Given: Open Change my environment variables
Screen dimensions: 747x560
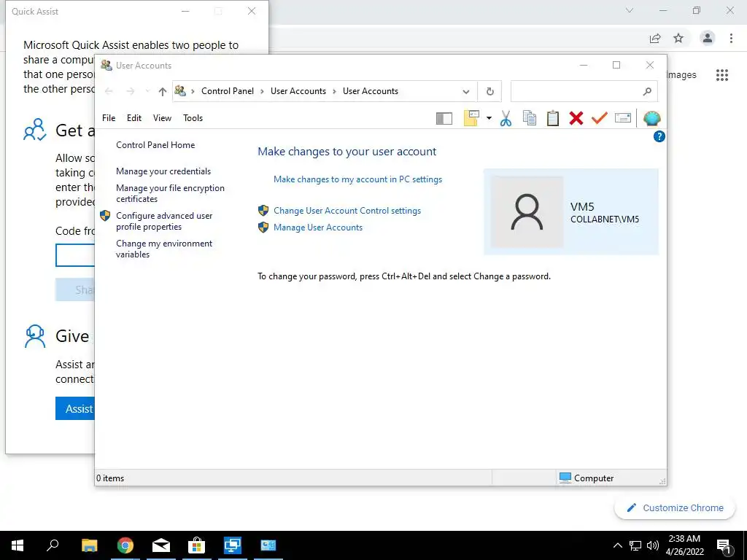Looking at the screenshot, I should coord(164,249).
